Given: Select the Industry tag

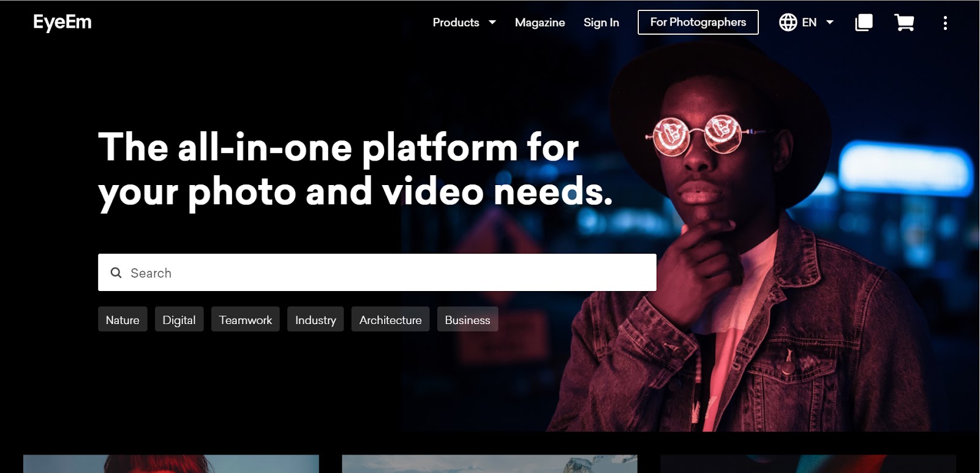Looking at the screenshot, I should (315, 320).
